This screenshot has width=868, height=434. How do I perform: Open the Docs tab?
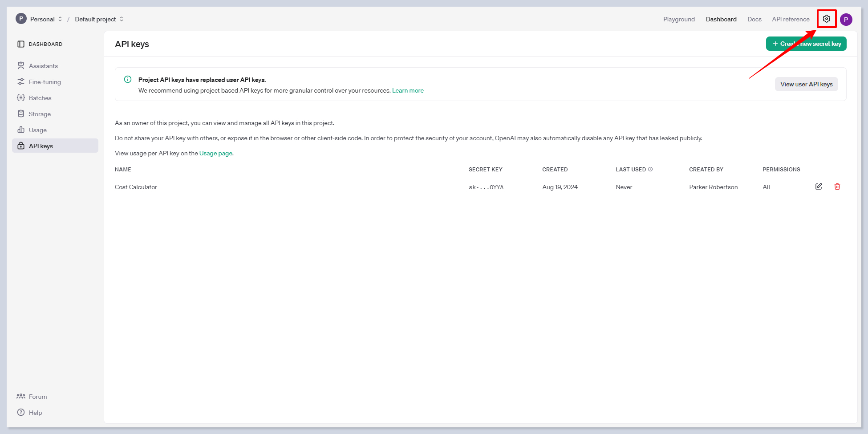pyautogui.click(x=754, y=19)
